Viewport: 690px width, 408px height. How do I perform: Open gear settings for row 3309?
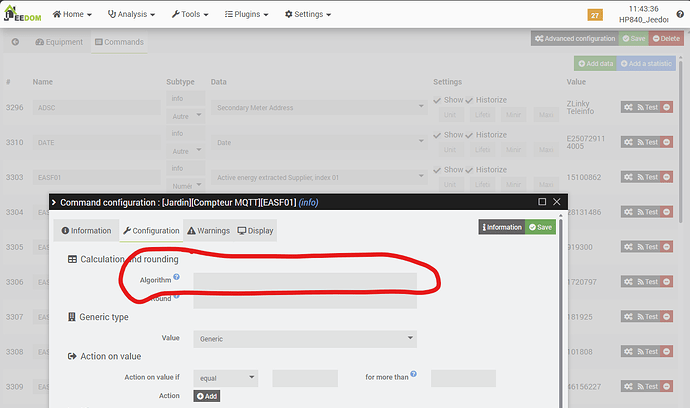[628, 386]
